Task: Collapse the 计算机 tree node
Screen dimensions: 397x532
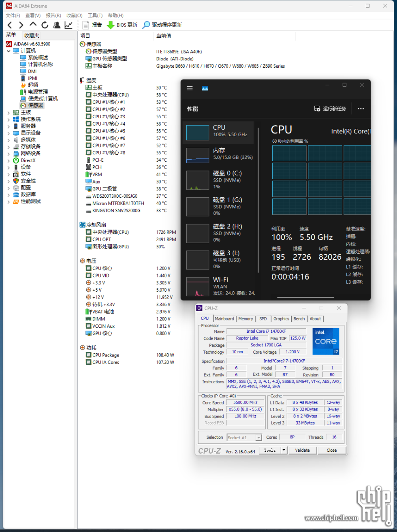Action: (x=9, y=51)
